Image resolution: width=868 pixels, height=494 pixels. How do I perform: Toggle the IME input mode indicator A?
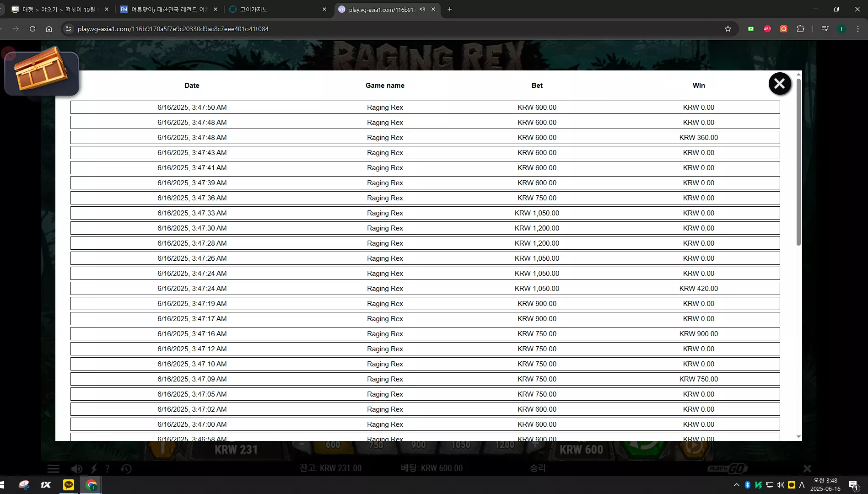coord(802,485)
